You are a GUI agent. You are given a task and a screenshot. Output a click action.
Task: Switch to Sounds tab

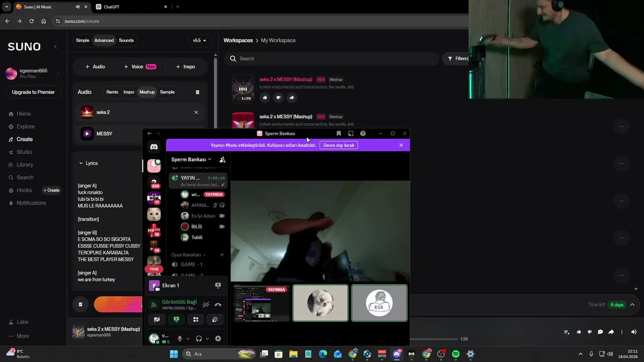[x=126, y=40]
